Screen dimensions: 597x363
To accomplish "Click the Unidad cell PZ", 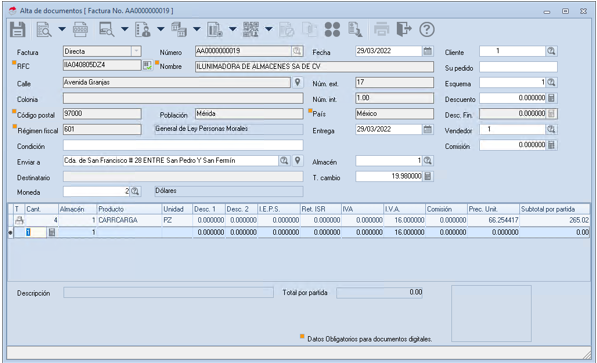I will click(177, 220).
